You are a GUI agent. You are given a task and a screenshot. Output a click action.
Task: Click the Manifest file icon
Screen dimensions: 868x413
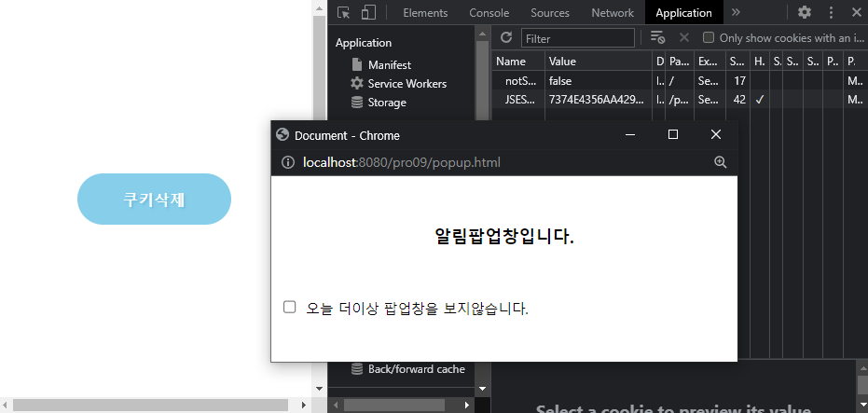(357, 64)
